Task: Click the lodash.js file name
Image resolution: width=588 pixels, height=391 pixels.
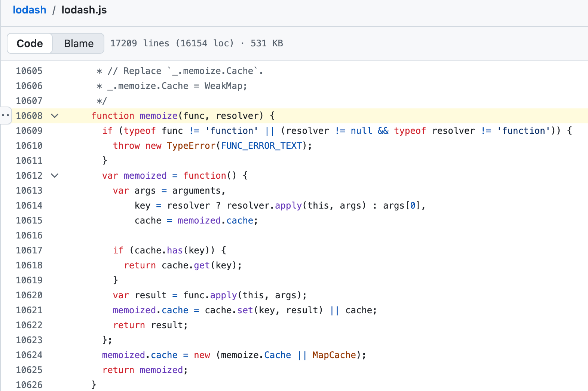Action: click(84, 10)
